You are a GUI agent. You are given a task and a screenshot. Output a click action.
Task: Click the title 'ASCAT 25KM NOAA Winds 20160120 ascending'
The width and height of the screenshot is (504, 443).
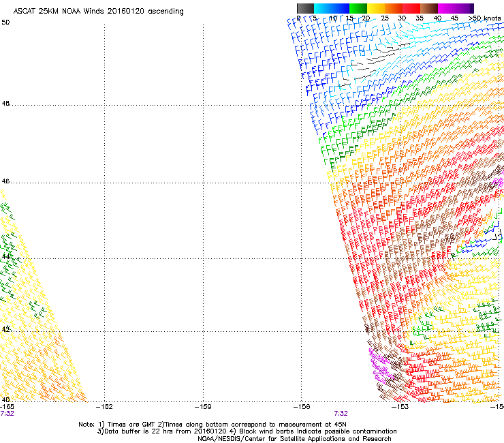point(98,12)
